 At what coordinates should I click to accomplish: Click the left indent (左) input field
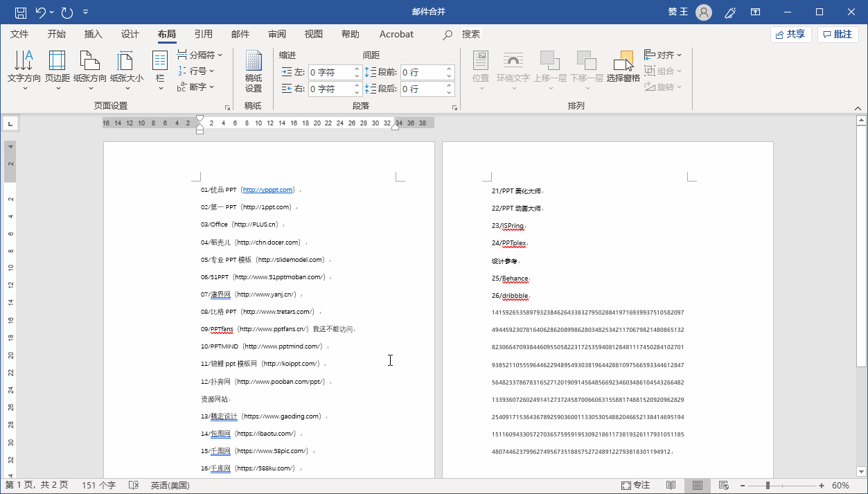pos(331,72)
